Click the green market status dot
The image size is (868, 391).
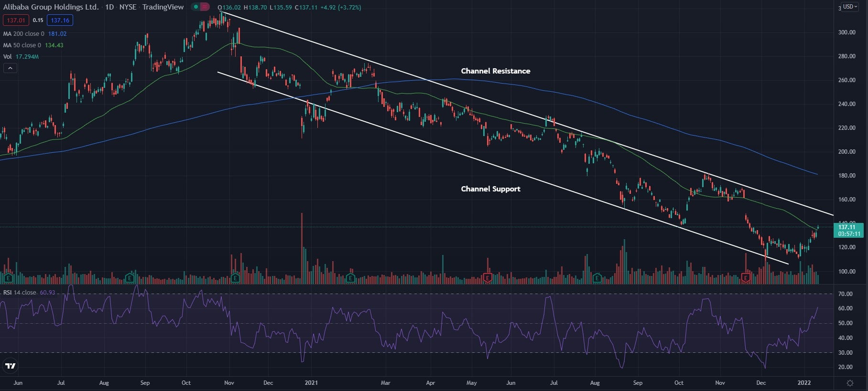coord(195,7)
